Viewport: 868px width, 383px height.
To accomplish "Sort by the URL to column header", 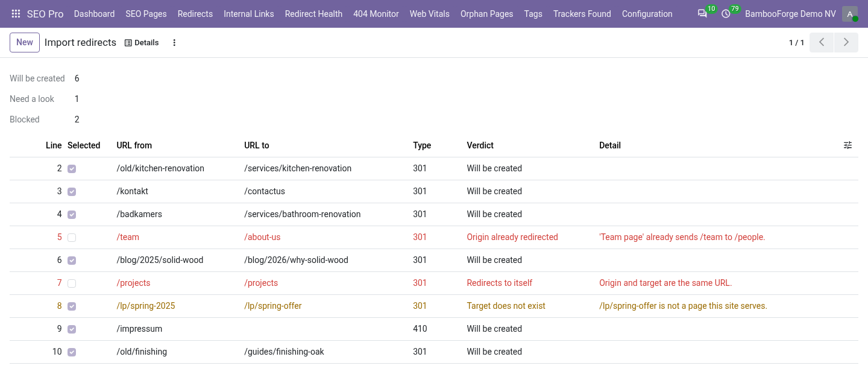I will (257, 145).
